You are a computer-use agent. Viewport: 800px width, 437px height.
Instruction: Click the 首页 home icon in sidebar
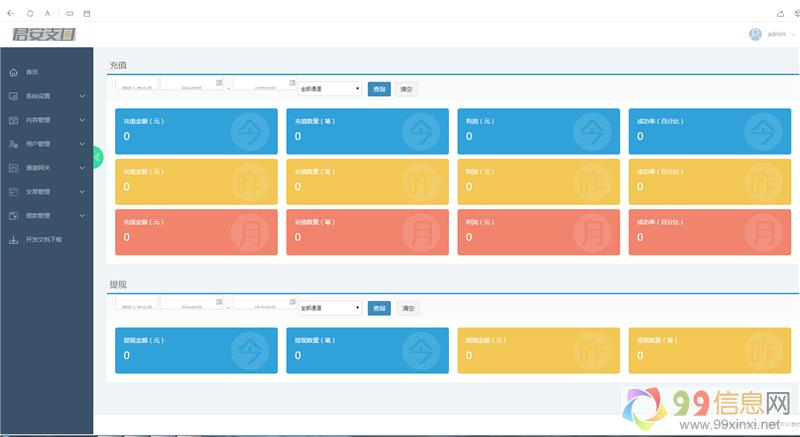pos(13,72)
